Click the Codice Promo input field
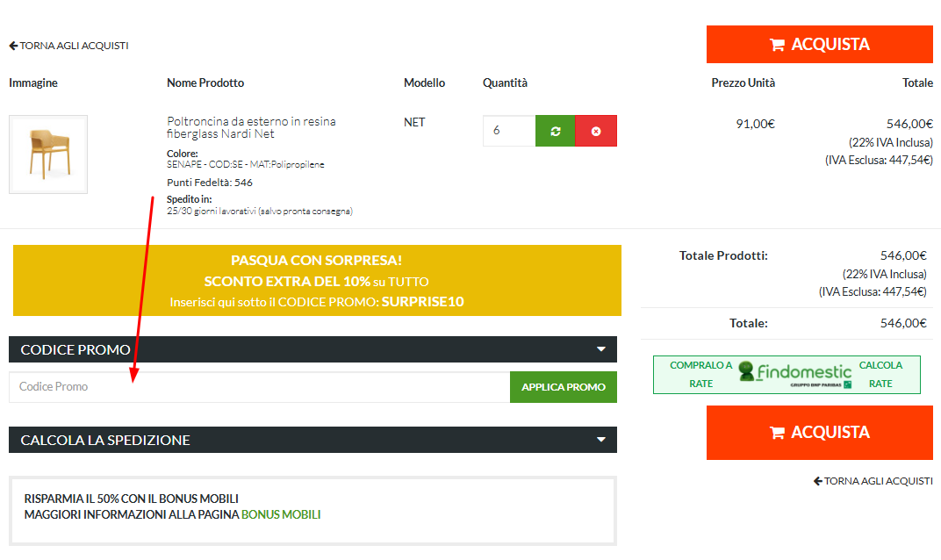 pyautogui.click(x=259, y=387)
